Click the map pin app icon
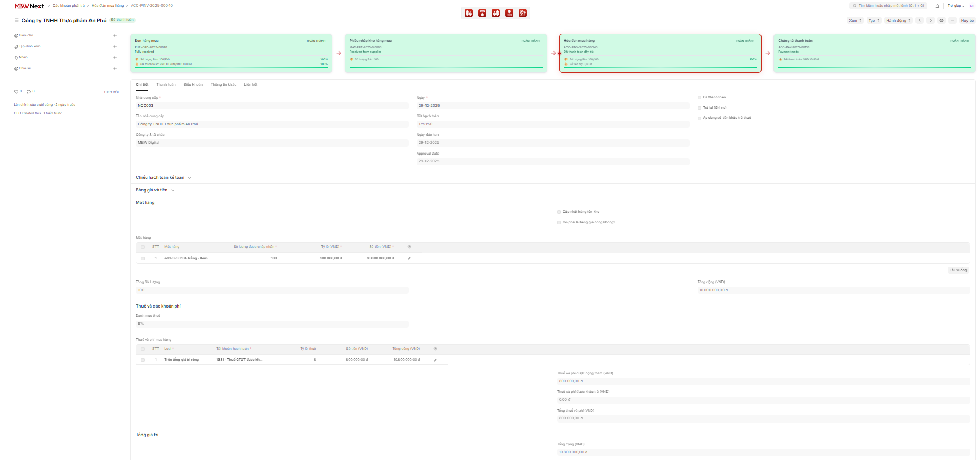The image size is (980, 460). [523, 13]
